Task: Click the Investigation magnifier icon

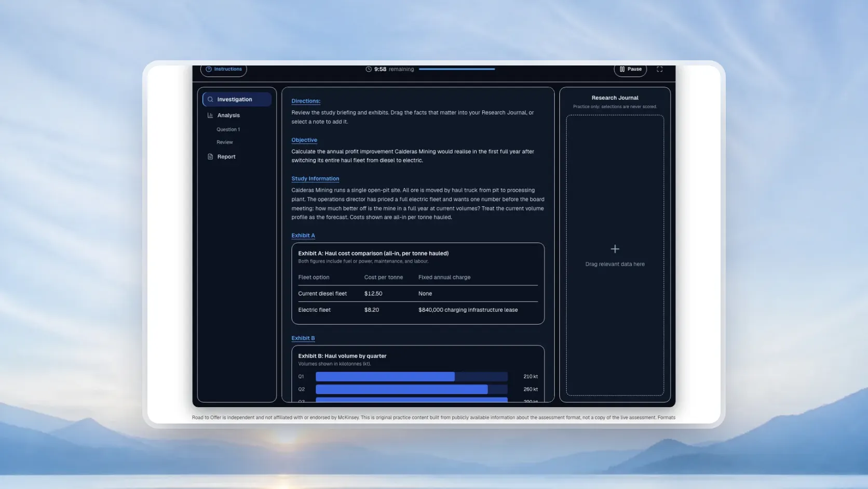Action: [x=210, y=99]
